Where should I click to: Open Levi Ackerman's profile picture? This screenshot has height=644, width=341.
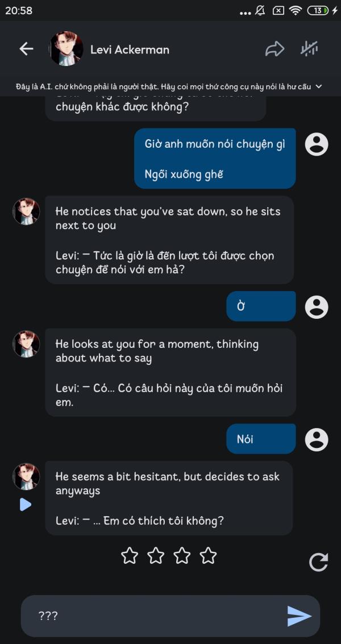pos(66,49)
